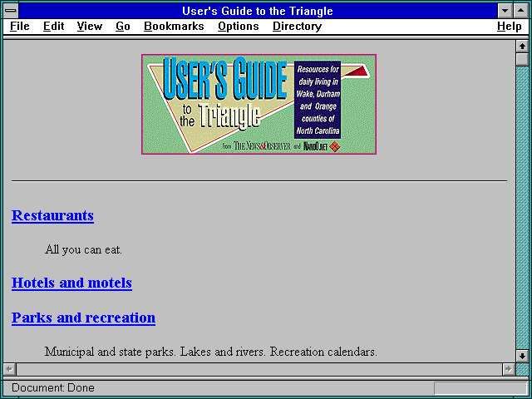The height and width of the screenshot is (399, 532).
Task: Click the vertical scrollbar track below the thumb
Action: pos(522,208)
